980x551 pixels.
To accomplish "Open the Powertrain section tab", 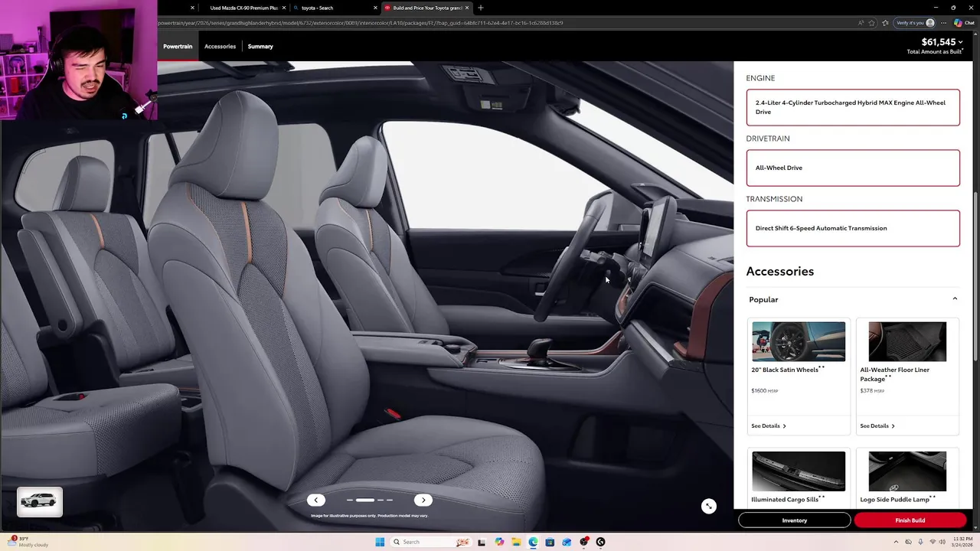I will pyautogui.click(x=178, y=47).
